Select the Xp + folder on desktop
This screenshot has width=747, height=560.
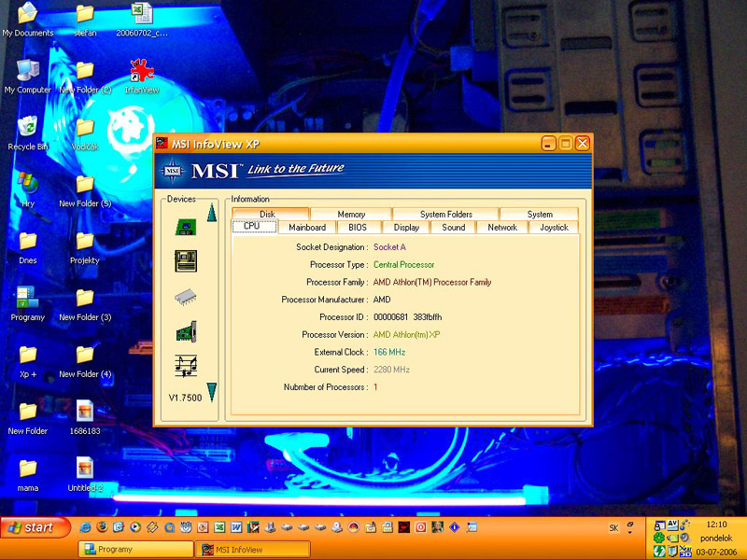coord(28,361)
